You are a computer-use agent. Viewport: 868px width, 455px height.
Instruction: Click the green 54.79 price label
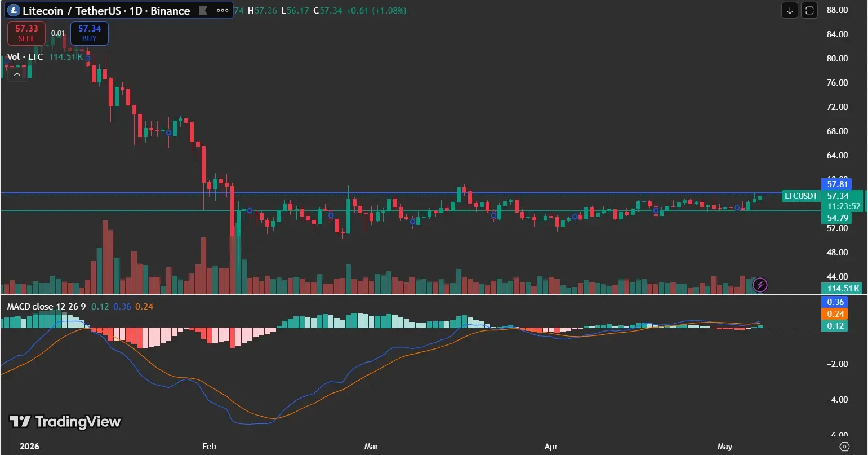coord(836,218)
